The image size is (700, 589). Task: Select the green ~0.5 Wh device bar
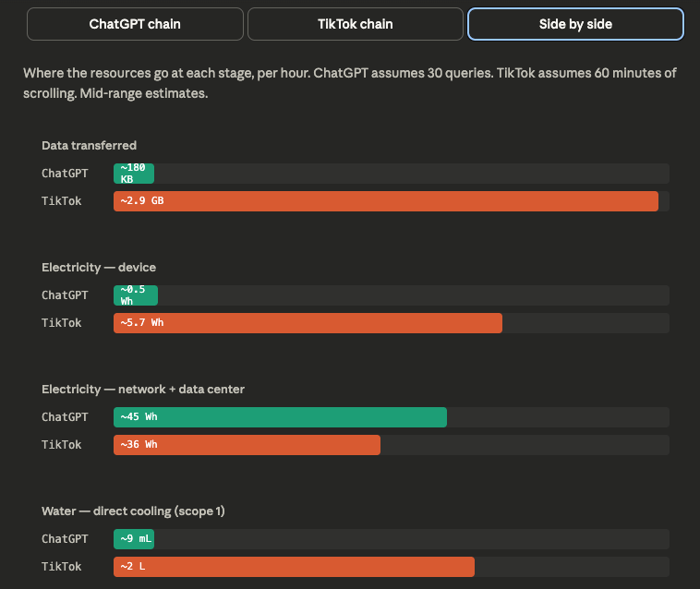coord(136,295)
